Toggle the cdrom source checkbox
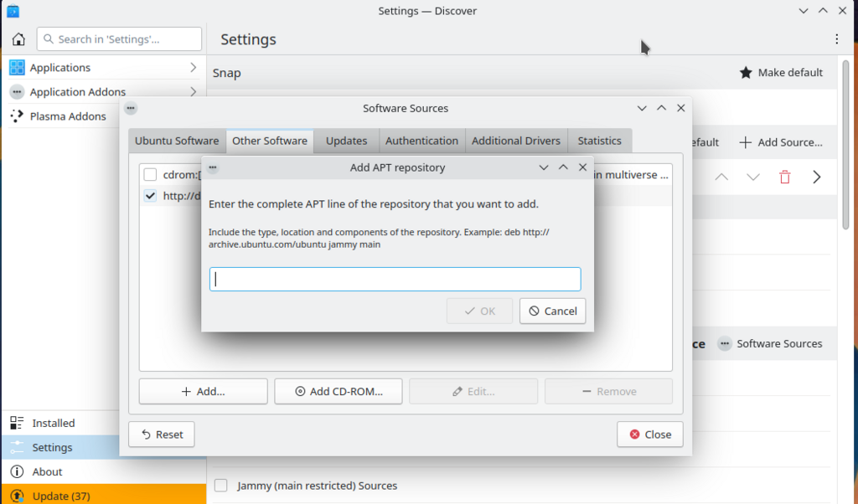Image resolution: width=858 pixels, height=504 pixels. tap(150, 175)
